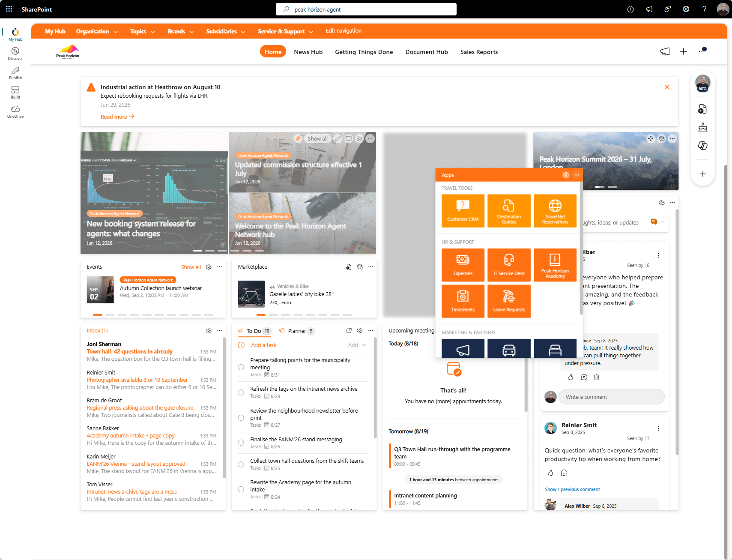Screen dimensions: 732x560
Task: Click first Events carousel indicator
Action: 98,314
